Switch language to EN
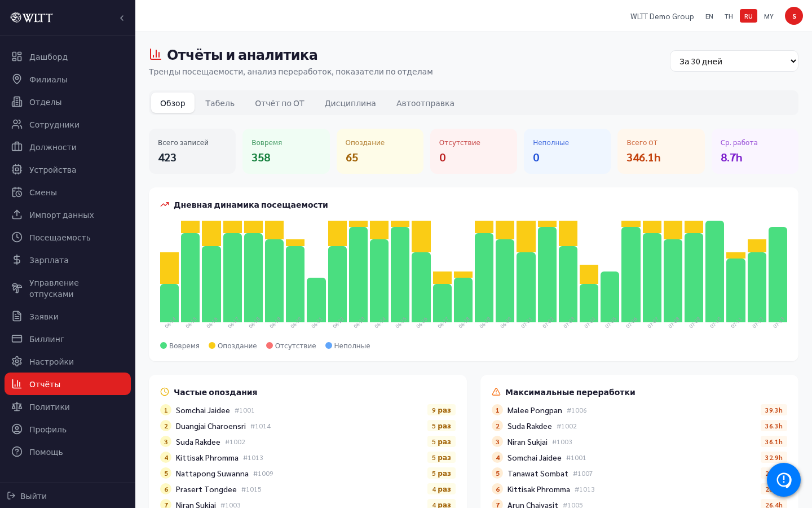Screen dimensions: 812x508 pyautogui.click(x=709, y=16)
